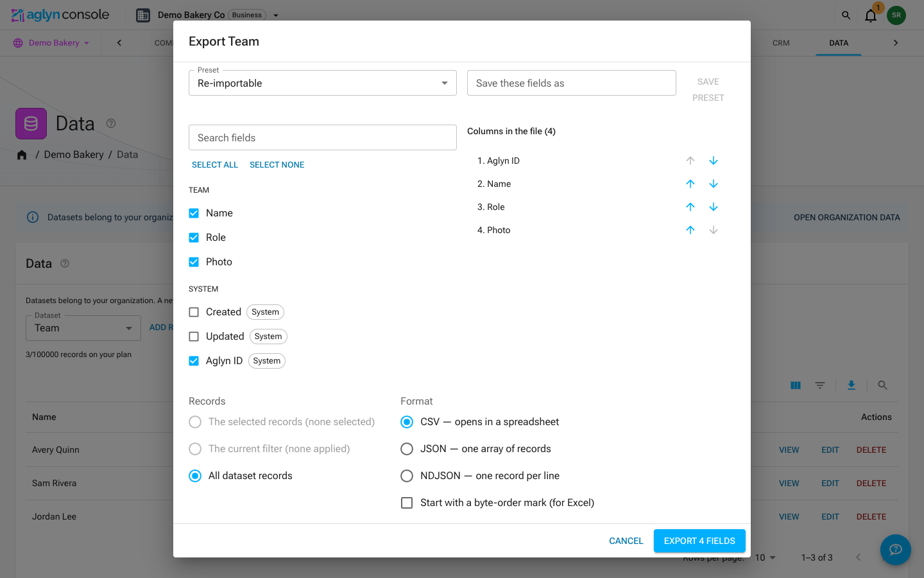Uncheck the Role field checkbox

(194, 238)
